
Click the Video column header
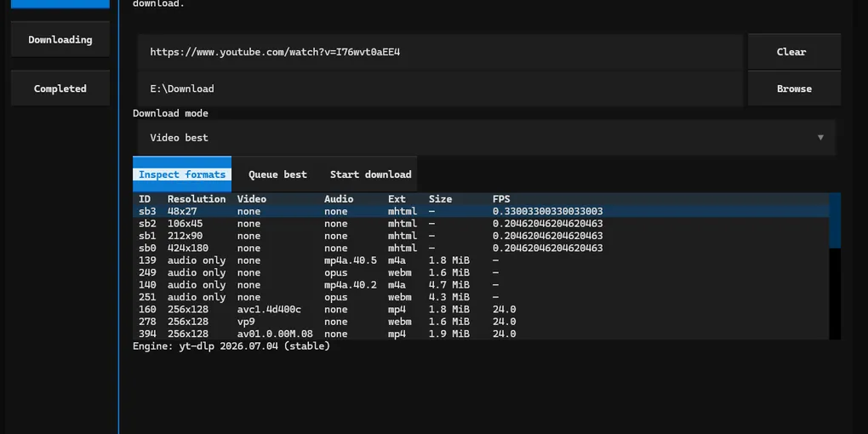tap(252, 199)
